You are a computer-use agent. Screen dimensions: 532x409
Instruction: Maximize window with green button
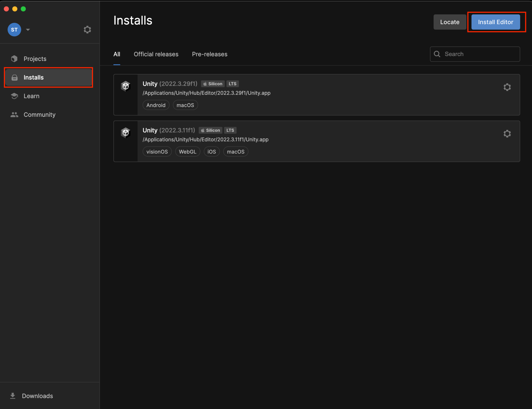pos(23,9)
